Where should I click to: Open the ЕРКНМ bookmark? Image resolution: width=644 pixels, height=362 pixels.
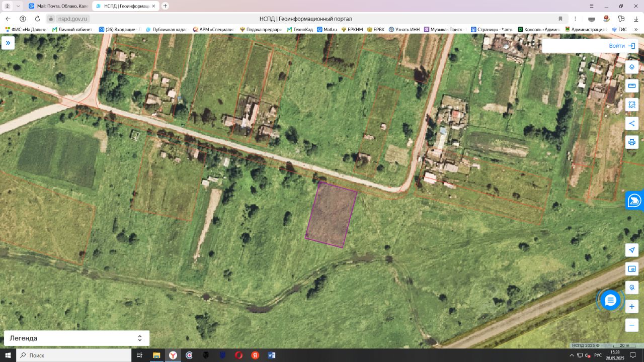pyautogui.click(x=352, y=29)
